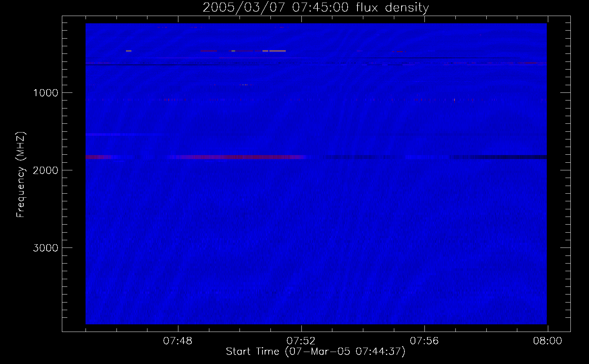Click the dark band segment near 1800 MHz right side
Image resolution: width=589 pixels, height=364 pixels.
[499, 157]
